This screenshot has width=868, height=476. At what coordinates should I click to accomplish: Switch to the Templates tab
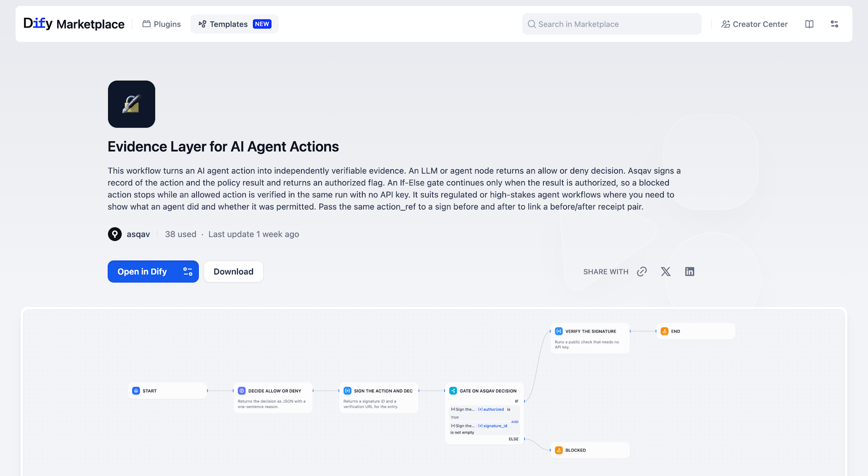[234, 24]
